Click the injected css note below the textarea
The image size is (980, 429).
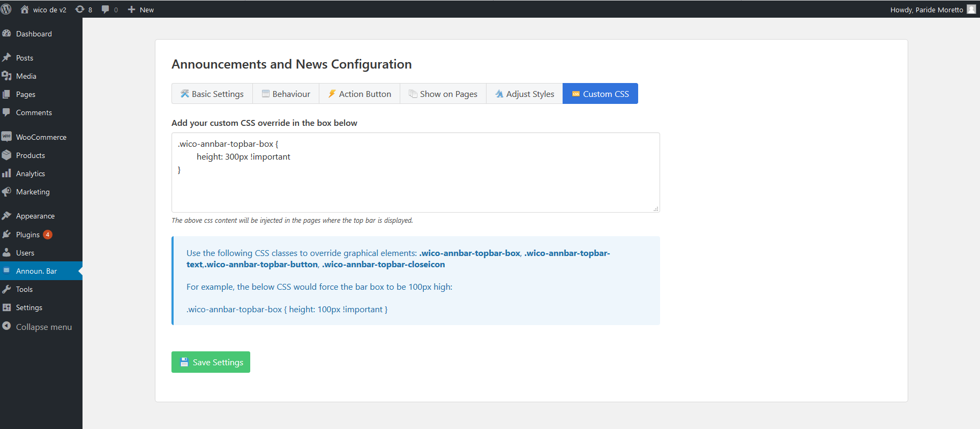(x=292, y=220)
